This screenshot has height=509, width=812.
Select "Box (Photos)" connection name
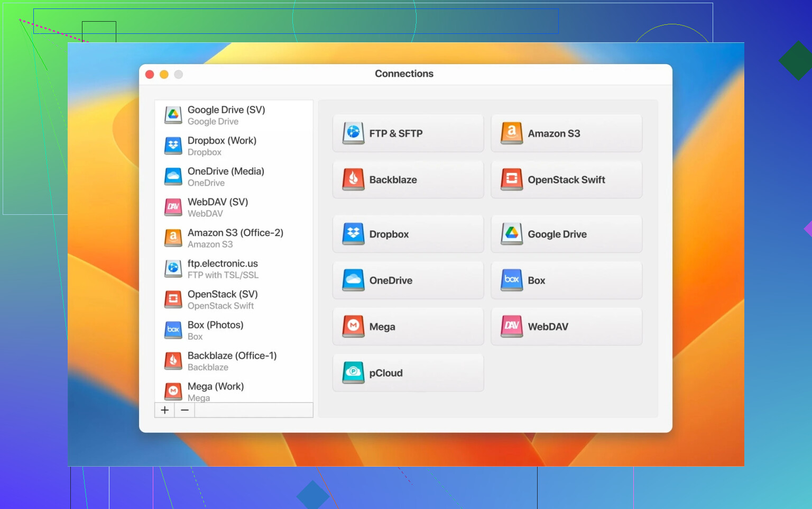(216, 324)
